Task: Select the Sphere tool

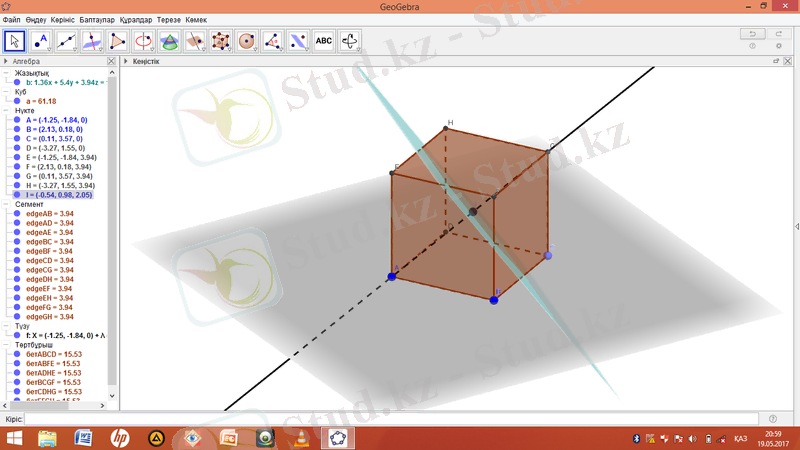Action: 247,41
